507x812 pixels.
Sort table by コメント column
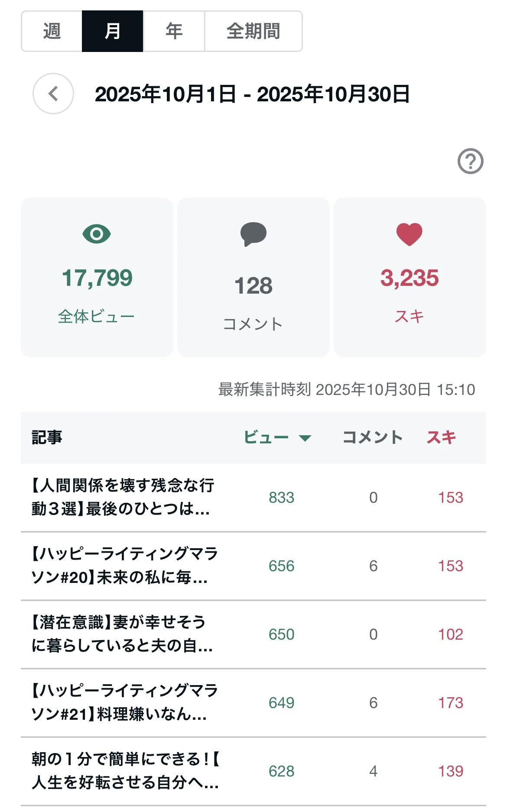click(373, 437)
